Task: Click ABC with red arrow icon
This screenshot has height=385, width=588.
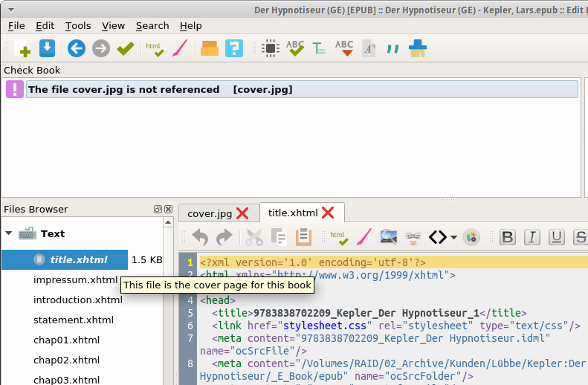Action: [344, 49]
